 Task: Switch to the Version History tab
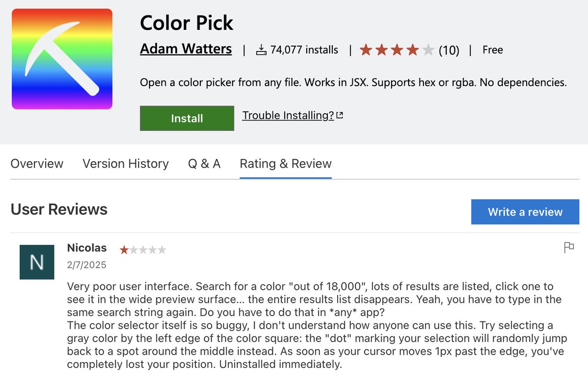[x=125, y=164]
